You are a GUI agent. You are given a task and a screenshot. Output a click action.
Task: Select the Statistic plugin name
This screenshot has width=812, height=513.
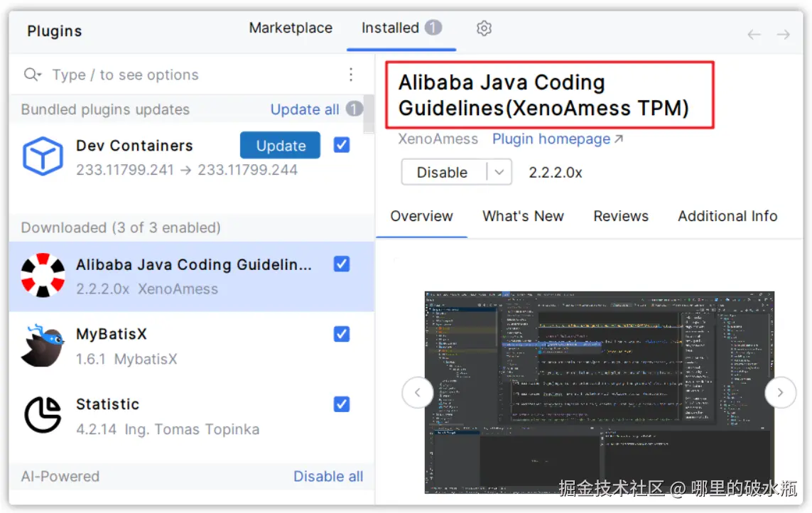click(x=108, y=404)
